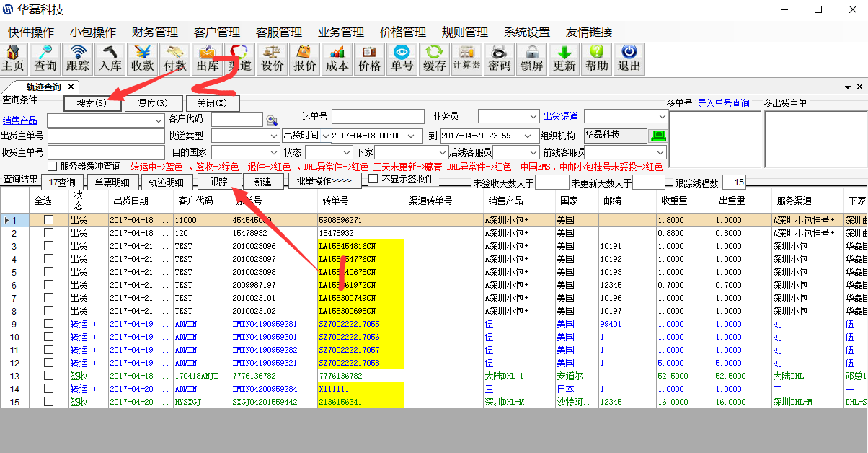Screen dimensions: 868x453
Task: Click the 主页 home toolbar icon
Action: (13, 58)
